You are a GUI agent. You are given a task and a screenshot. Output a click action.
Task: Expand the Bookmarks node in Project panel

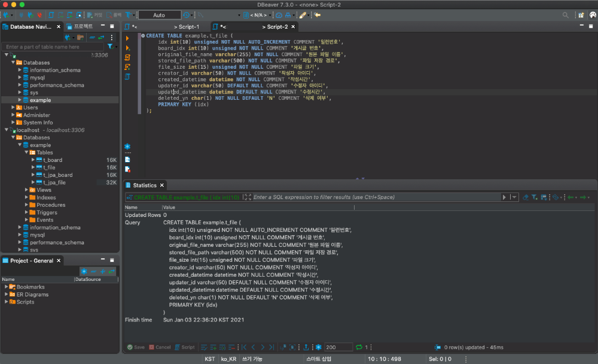tap(6, 287)
